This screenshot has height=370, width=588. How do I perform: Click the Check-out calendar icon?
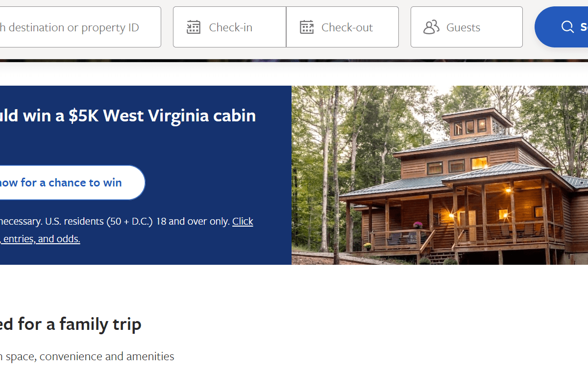pos(307,27)
